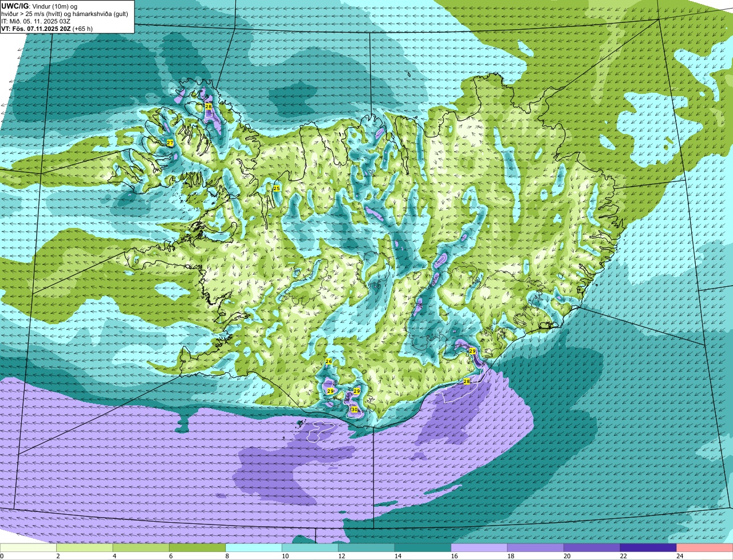Click the 14–16 m/s dark teal legend swatch
This screenshot has height=560, width=733.
coord(423,548)
